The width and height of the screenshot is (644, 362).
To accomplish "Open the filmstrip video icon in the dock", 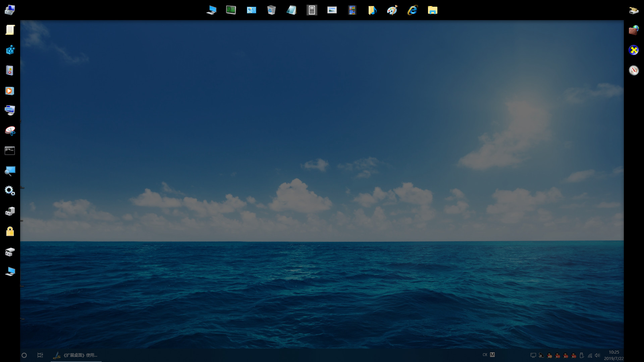I will (352, 10).
